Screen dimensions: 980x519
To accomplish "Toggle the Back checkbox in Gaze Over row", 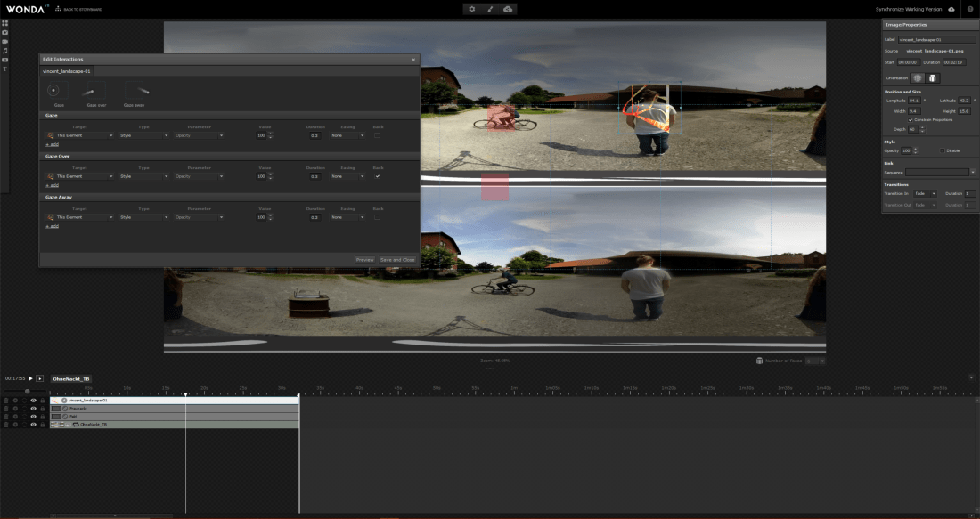I will pos(378,176).
